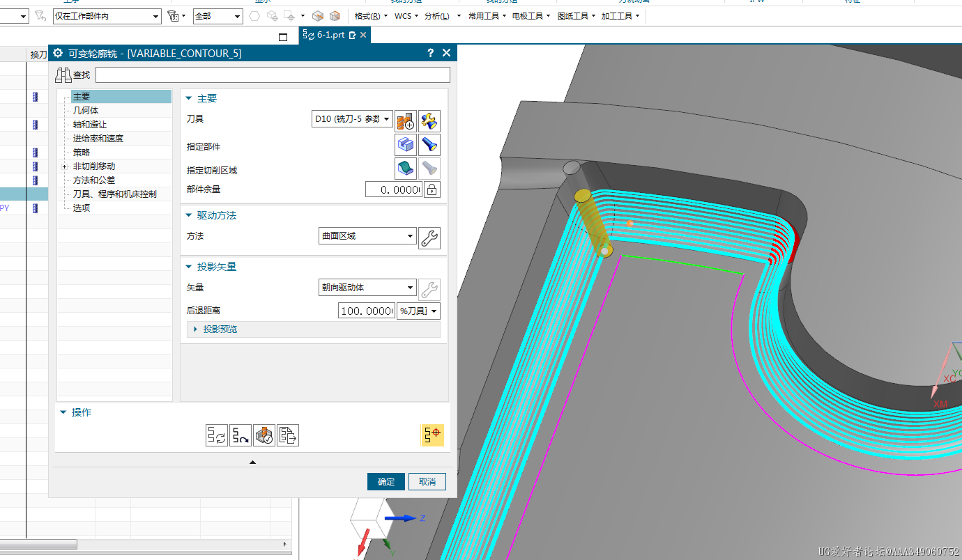Viewport: 962px width, 560px height.
Task: Open the 格式(R) menu
Action: click(372, 16)
